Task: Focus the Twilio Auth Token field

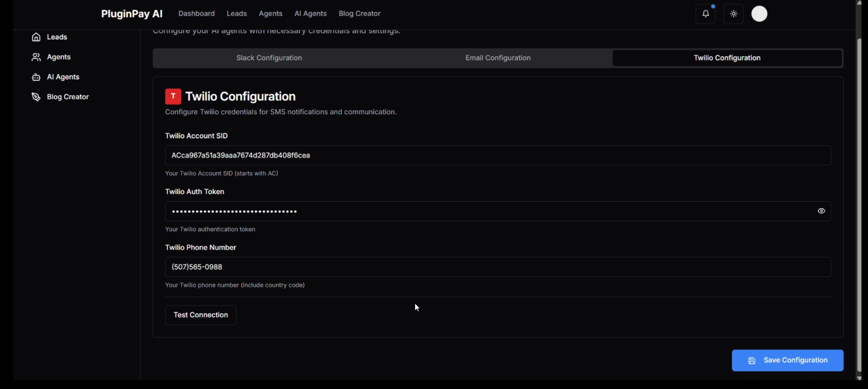Action: (x=498, y=211)
